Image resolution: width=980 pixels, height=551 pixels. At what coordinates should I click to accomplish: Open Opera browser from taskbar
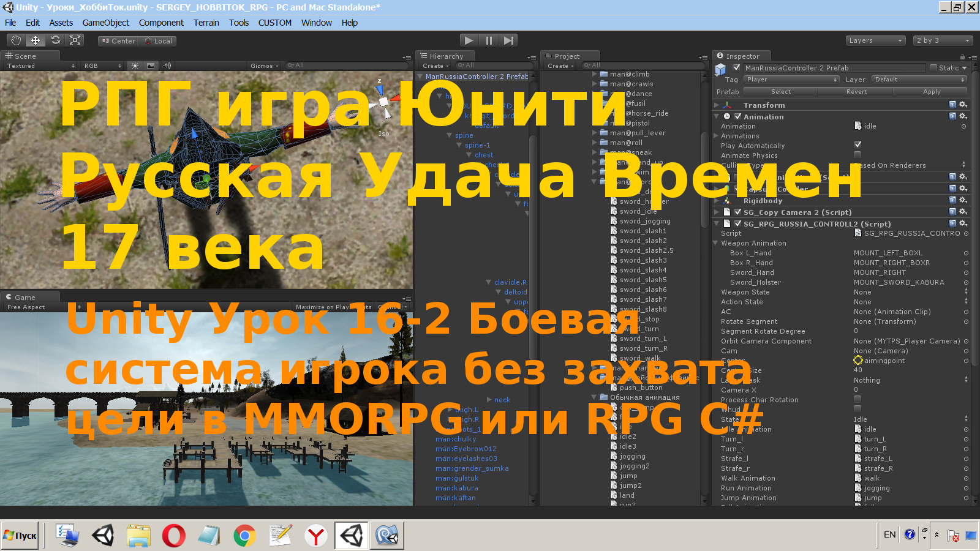pos(173,536)
